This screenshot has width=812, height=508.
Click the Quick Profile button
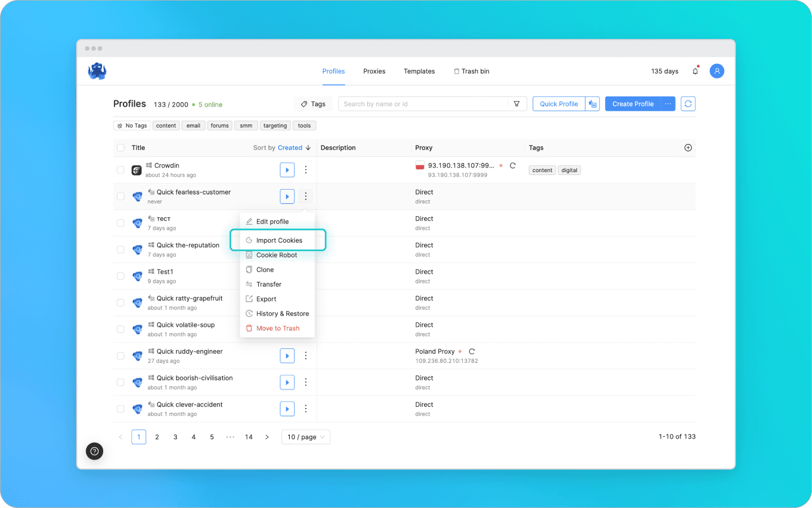click(559, 104)
